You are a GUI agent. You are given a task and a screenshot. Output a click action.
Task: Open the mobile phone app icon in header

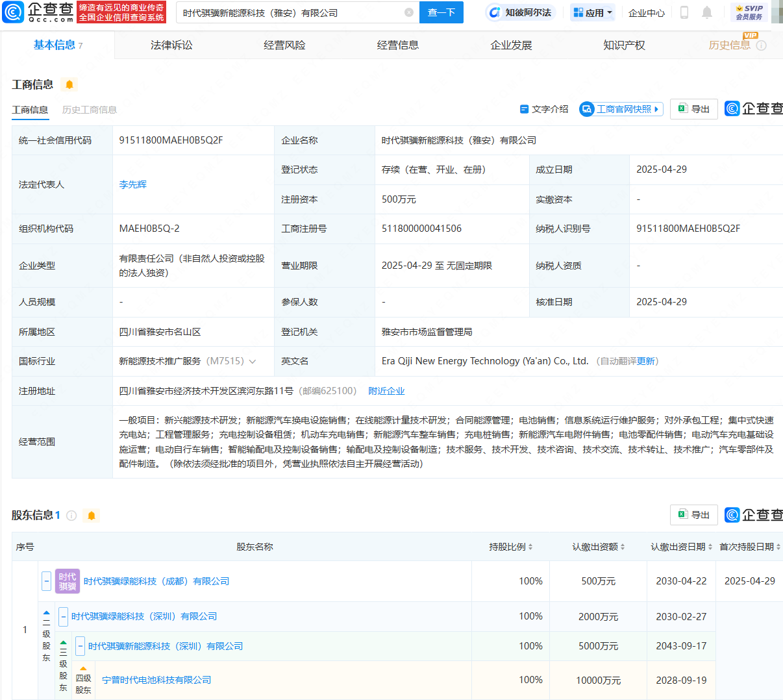[x=684, y=12]
